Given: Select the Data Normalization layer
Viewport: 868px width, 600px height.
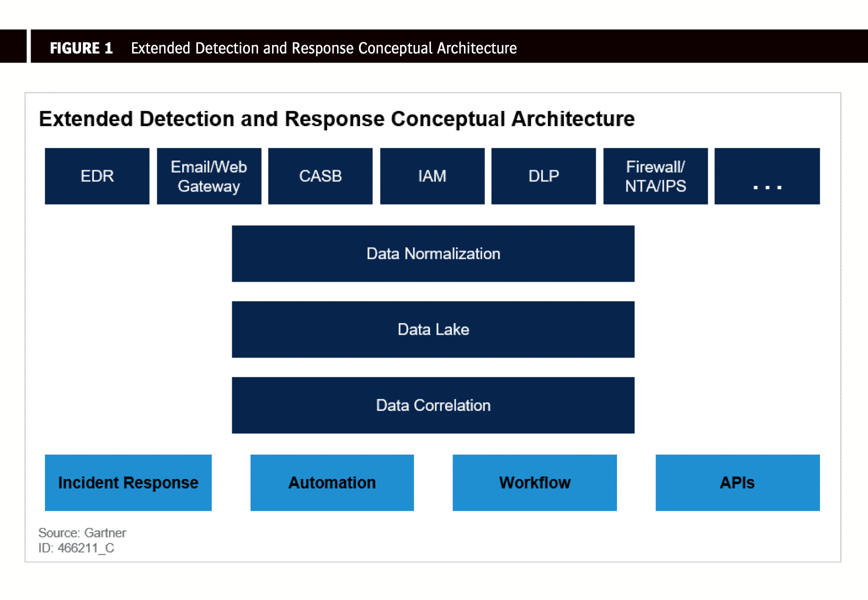Looking at the screenshot, I should tap(433, 253).
